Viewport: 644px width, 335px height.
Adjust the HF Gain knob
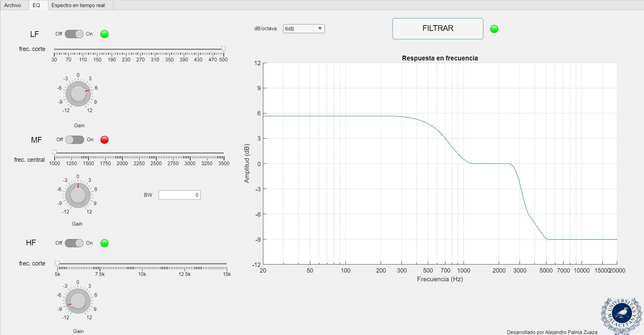pyautogui.click(x=78, y=301)
